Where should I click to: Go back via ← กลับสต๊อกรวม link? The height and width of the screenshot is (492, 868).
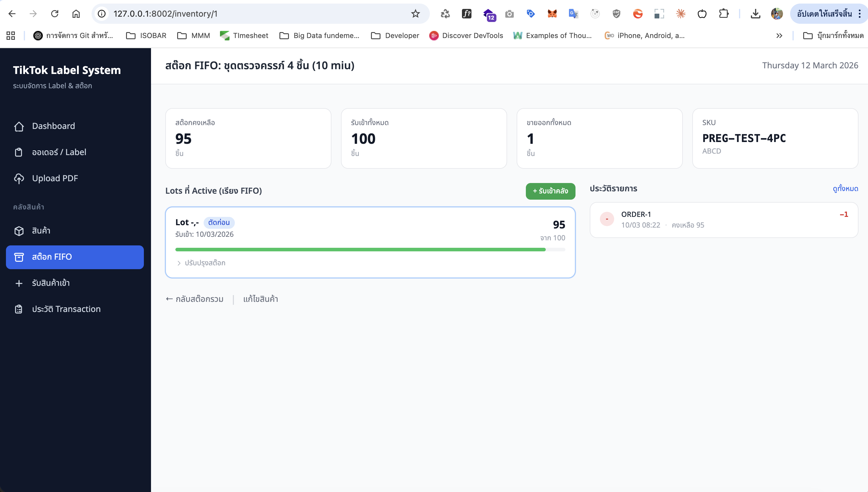195,299
